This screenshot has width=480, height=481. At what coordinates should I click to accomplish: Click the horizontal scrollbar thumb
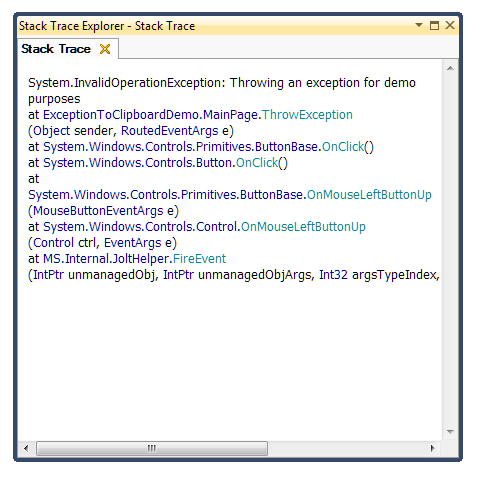(152, 448)
